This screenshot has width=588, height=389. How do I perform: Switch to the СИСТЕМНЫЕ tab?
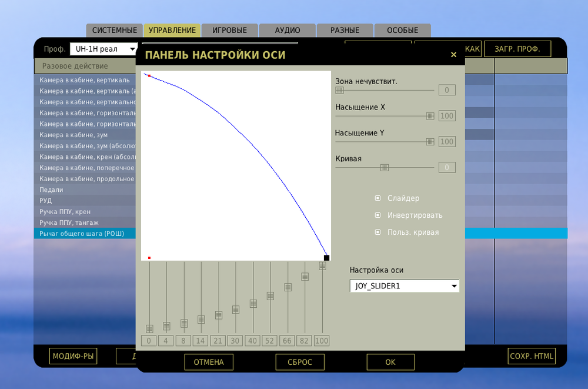pos(115,30)
